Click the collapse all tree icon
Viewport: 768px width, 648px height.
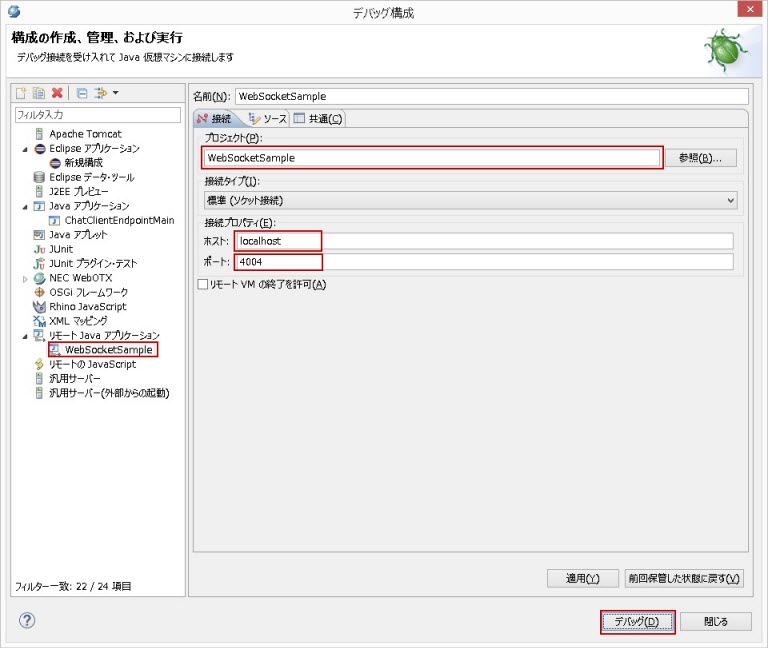click(x=82, y=93)
